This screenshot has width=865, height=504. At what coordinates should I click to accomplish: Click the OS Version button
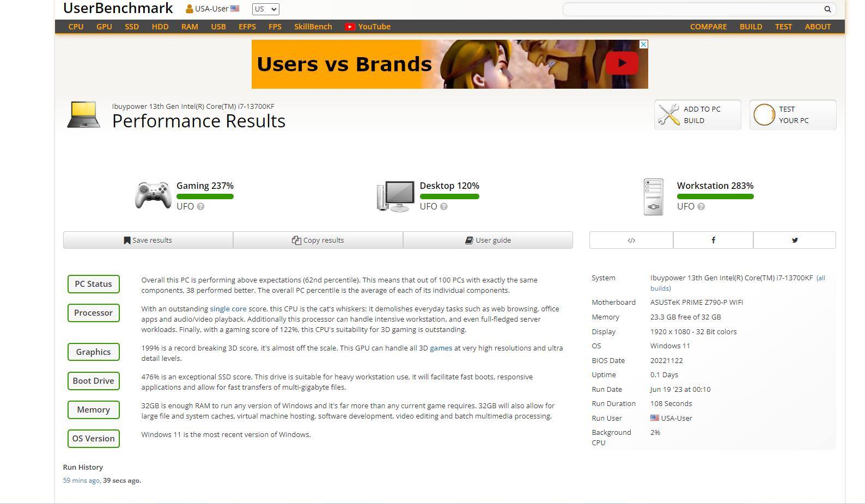click(x=94, y=439)
